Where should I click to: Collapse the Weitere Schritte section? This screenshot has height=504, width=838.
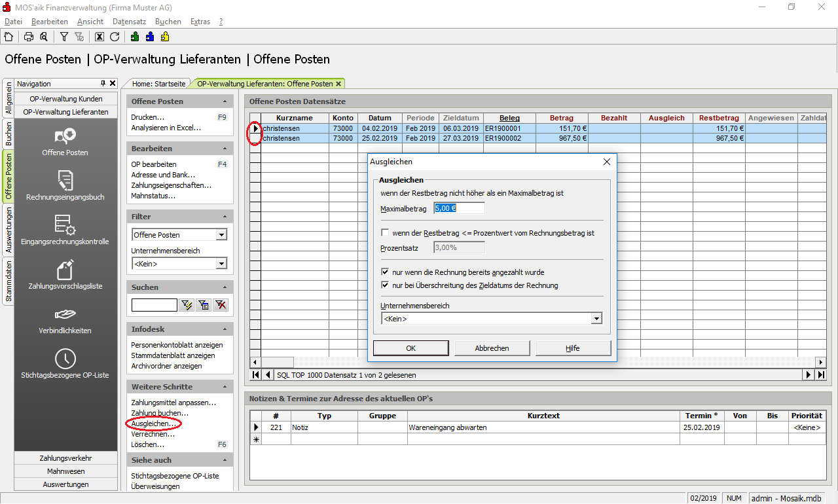225,387
